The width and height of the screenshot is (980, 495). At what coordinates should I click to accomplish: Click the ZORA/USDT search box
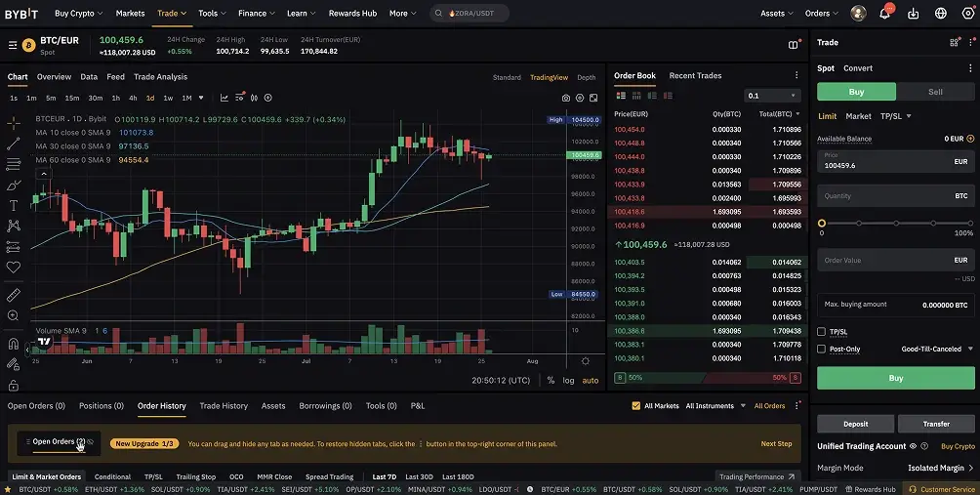[x=470, y=13]
